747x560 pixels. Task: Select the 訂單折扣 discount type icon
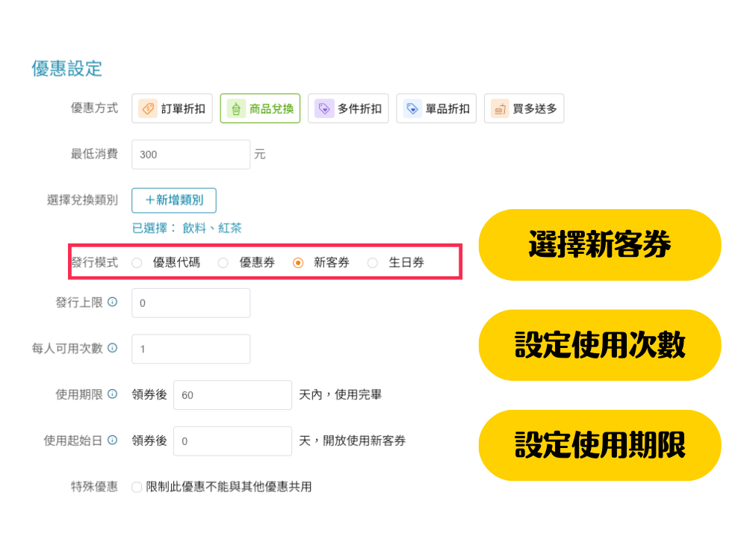click(148, 108)
